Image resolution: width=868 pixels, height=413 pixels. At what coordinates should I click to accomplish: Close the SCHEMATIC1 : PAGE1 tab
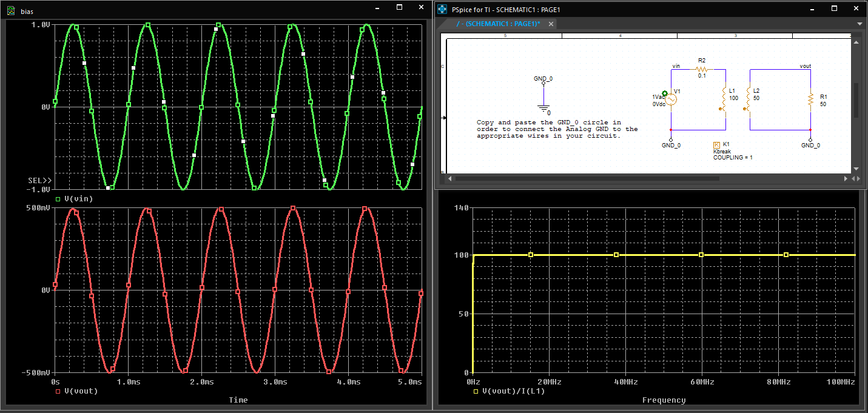coord(551,24)
